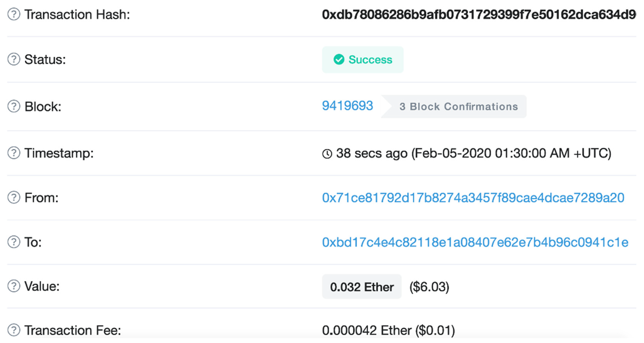Viewport: 644px width, 343px height.
Task: Click help icon beside Block label
Action: click(x=14, y=106)
